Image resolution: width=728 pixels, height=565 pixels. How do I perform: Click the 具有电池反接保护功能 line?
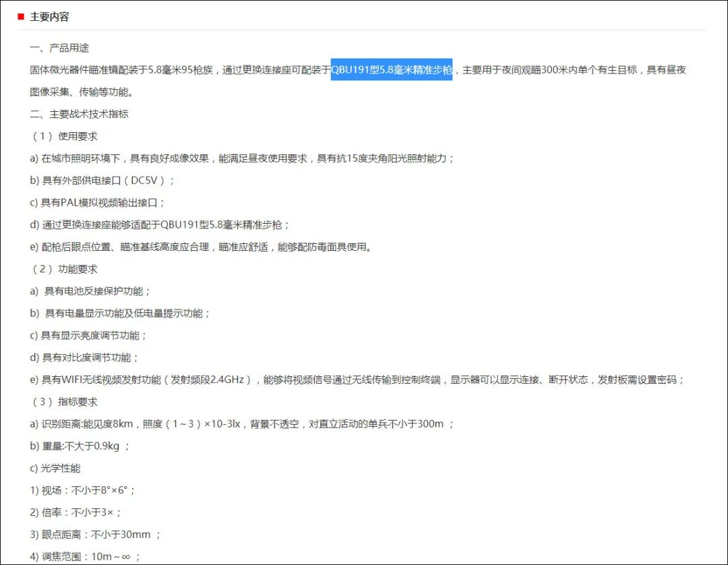(x=90, y=291)
